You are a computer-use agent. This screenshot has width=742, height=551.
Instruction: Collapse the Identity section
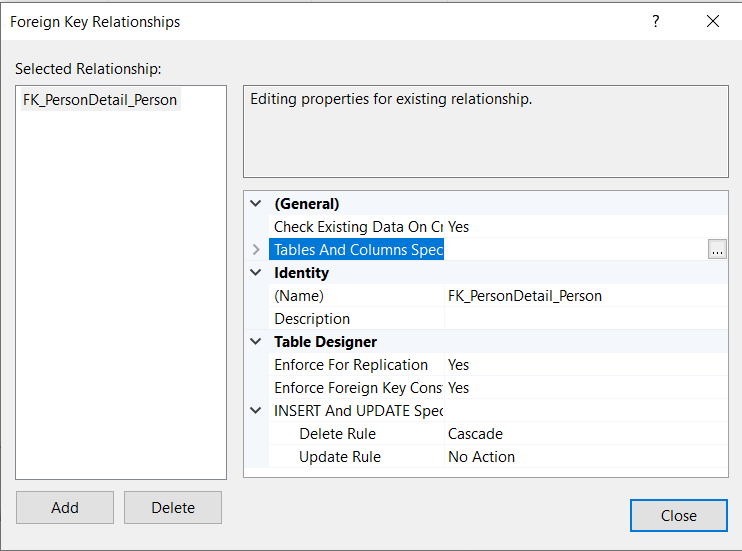click(x=256, y=273)
